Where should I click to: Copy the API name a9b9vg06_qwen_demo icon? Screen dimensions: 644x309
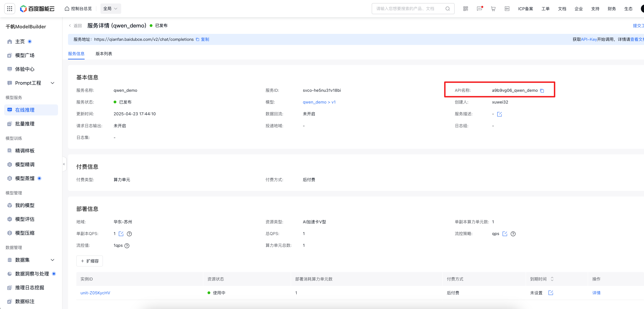(x=542, y=91)
